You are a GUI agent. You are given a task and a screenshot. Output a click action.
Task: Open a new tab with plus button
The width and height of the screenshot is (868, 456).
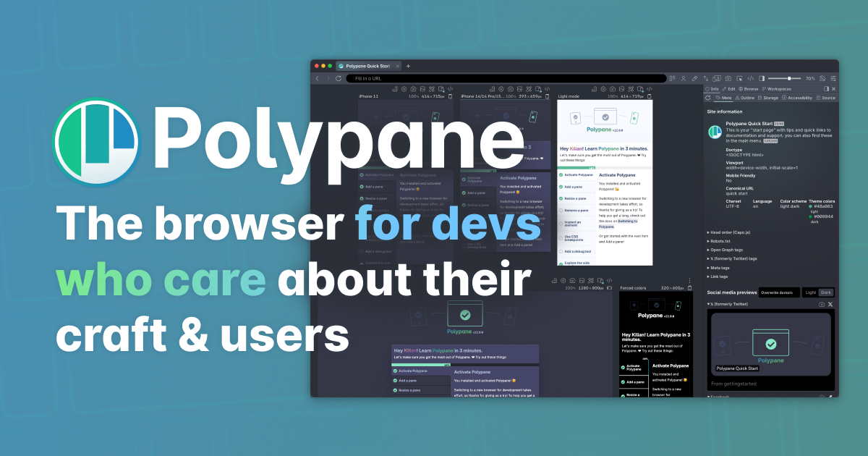(x=408, y=66)
